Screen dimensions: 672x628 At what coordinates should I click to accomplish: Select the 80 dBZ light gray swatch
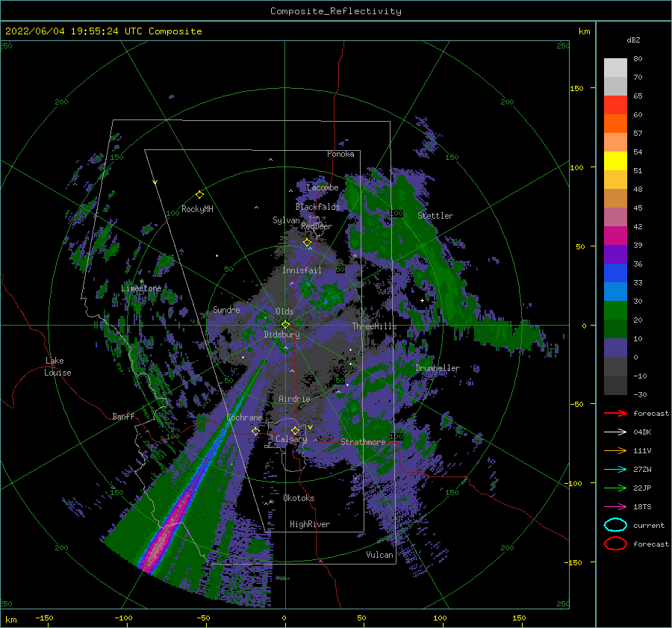[x=615, y=67]
